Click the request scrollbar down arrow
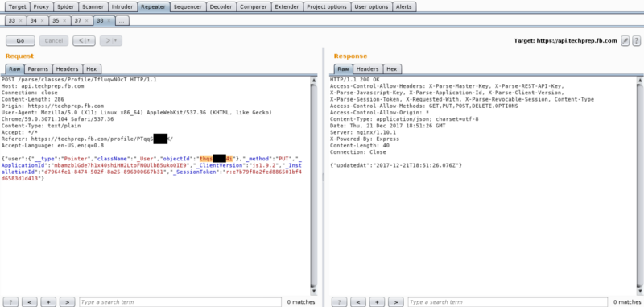The width and height of the screenshot is (644, 307). 314,291
